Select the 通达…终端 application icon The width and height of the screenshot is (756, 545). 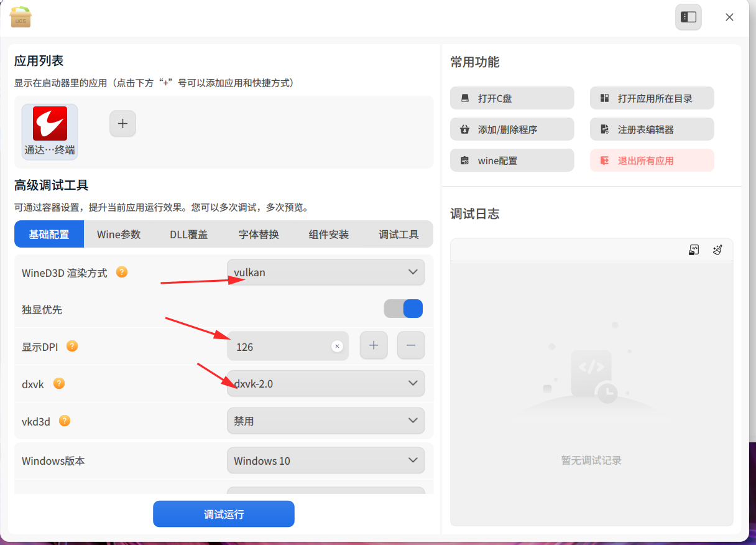(50, 132)
